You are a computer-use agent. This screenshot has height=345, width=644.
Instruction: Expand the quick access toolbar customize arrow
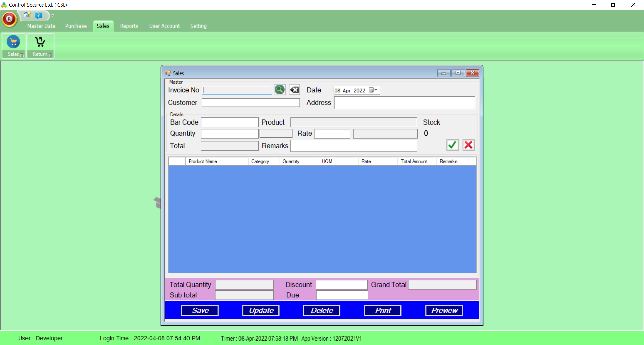point(53,15)
